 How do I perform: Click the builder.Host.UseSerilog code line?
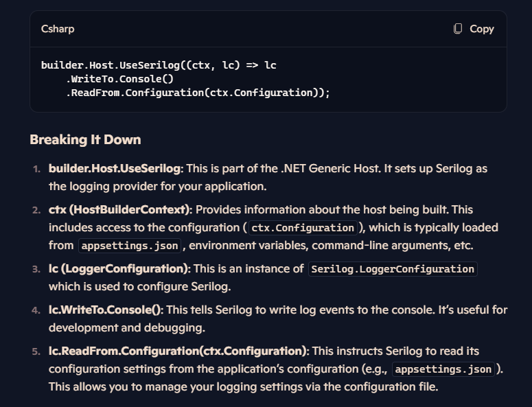(x=159, y=65)
